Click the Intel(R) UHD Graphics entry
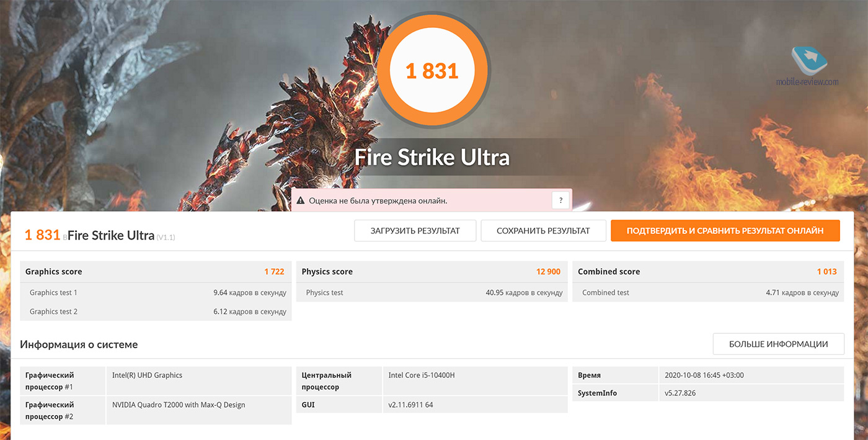The width and height of the screenshot is (868, 440). coord(148,375)
